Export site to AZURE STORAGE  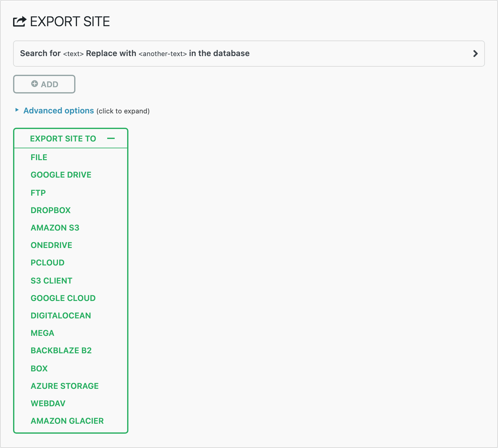(x=65, y=386)
